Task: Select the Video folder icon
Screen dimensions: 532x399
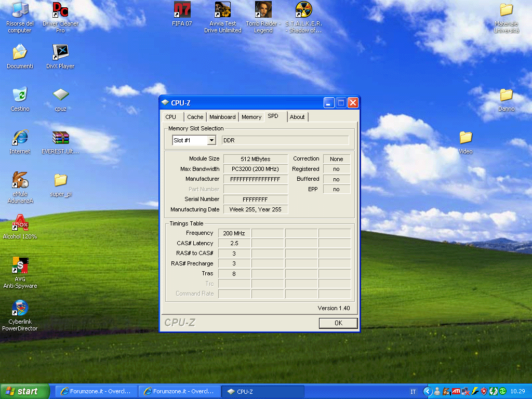Action: [465, 142]
